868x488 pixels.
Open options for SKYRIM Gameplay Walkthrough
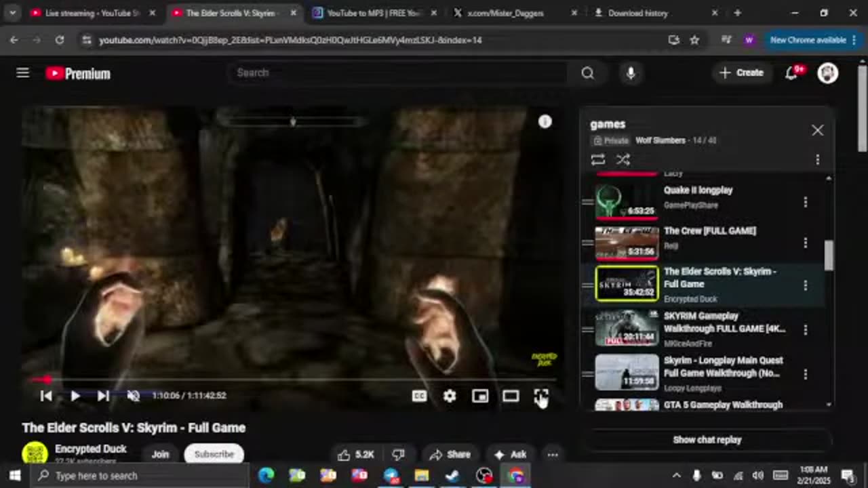pos(806,329)
